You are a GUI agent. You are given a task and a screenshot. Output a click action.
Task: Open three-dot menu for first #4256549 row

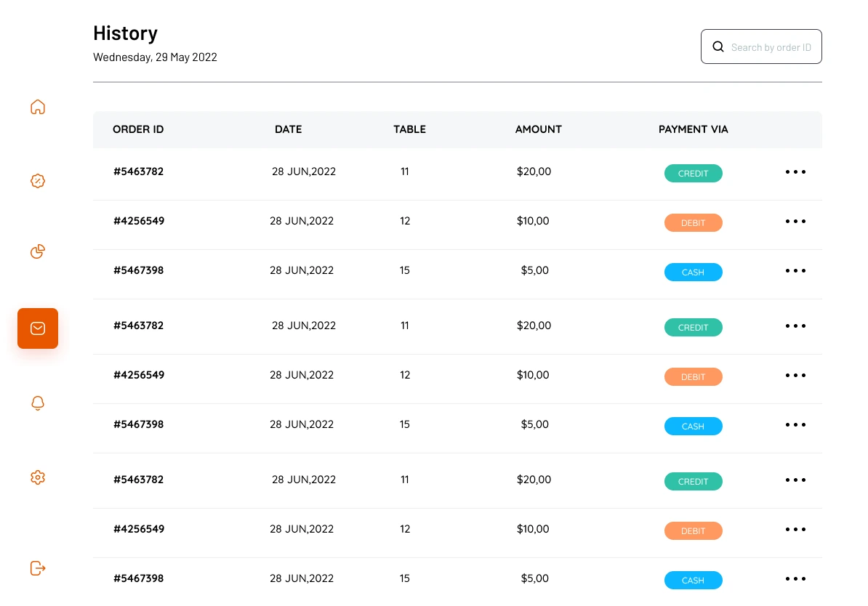point(795,222)
